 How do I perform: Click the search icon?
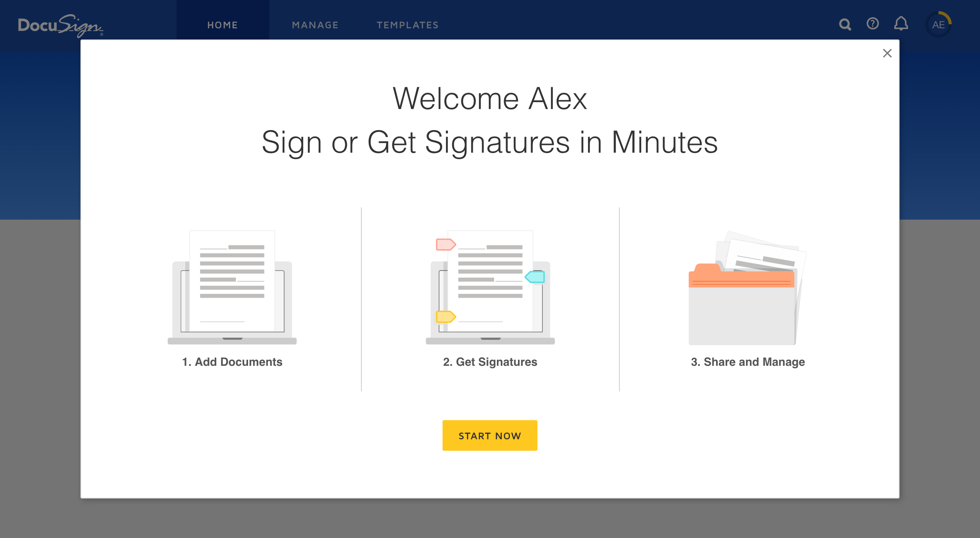click(845, 24)
